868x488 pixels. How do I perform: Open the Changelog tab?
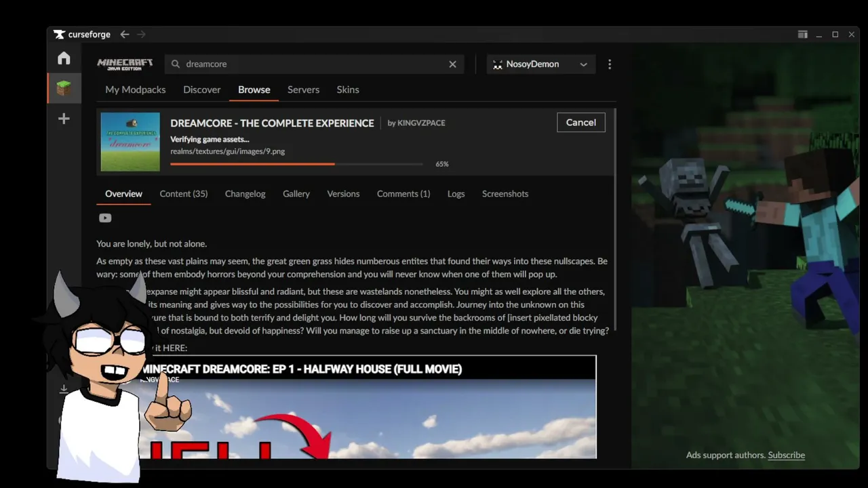coord(245,194)
